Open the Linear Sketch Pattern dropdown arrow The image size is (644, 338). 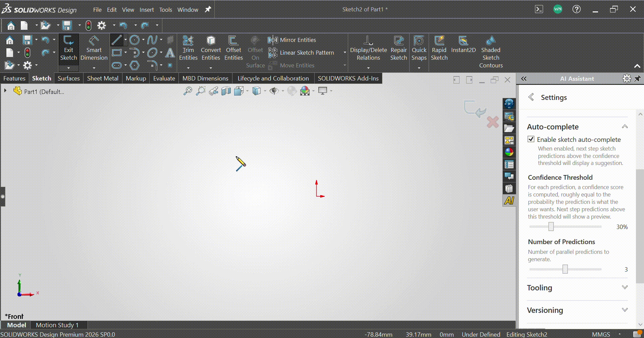tap(344, 53)
